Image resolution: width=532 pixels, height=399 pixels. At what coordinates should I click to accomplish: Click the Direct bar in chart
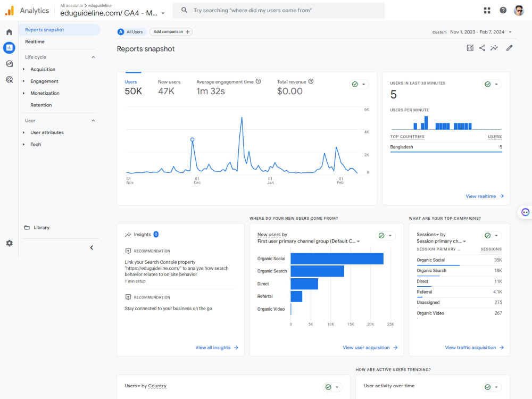coord(304,284)
